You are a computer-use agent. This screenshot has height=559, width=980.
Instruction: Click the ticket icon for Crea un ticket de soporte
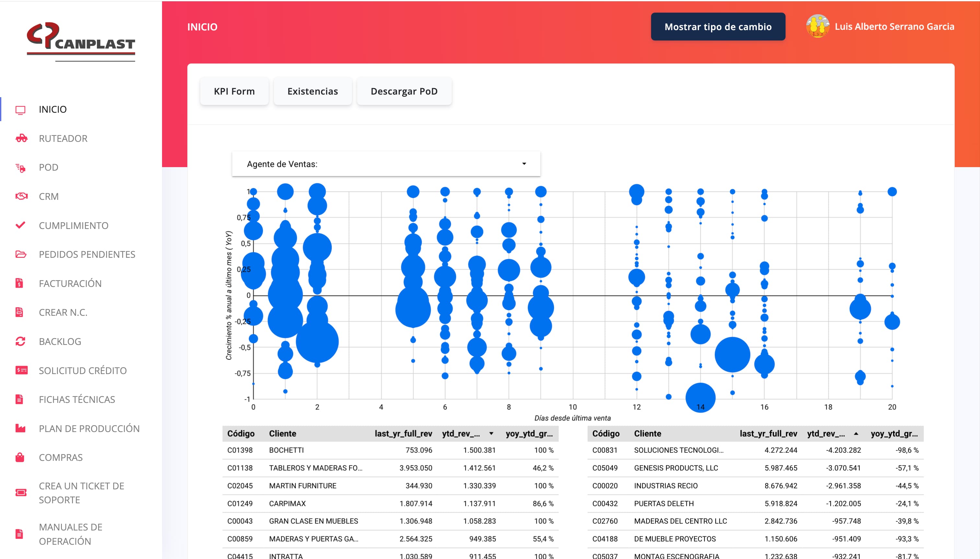click(x=21, y=493)
